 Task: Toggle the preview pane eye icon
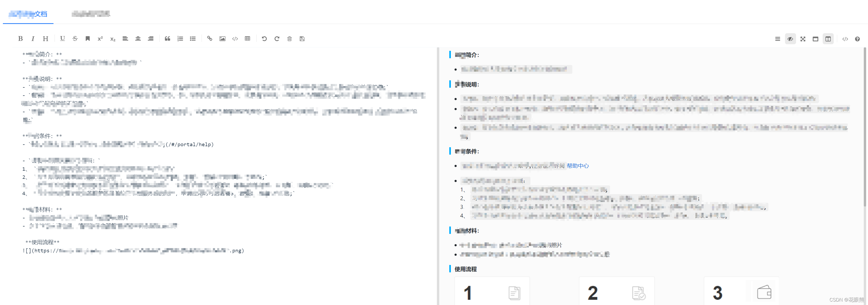(x=790, y=39)
